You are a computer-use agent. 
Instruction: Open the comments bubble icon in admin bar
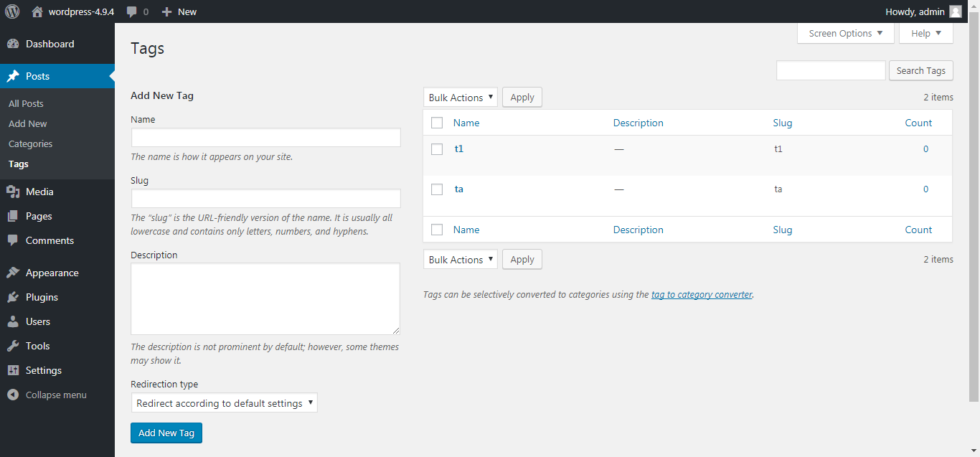point(132,11)
